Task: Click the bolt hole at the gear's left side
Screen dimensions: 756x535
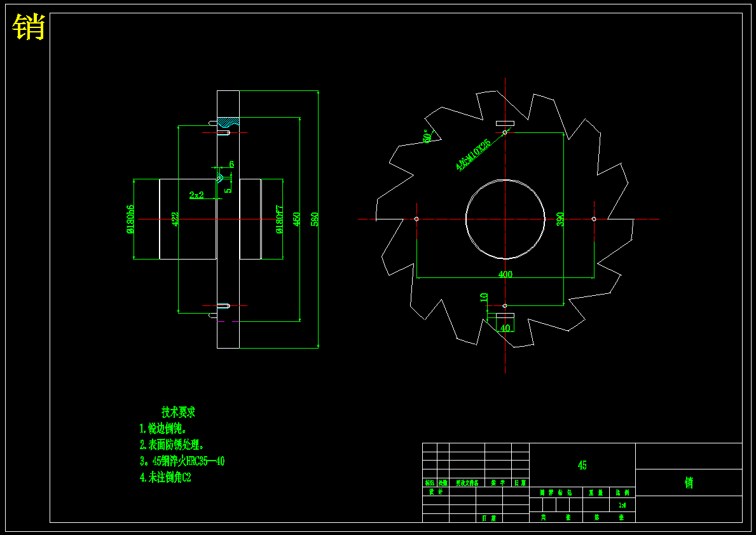Action: pyautogui.click(x=416, y=219)
